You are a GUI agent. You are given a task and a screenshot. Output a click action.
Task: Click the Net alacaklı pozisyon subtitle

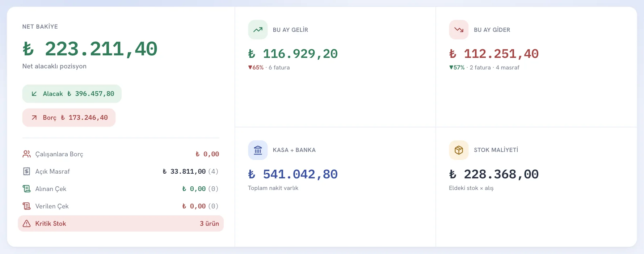click(54, 66)
